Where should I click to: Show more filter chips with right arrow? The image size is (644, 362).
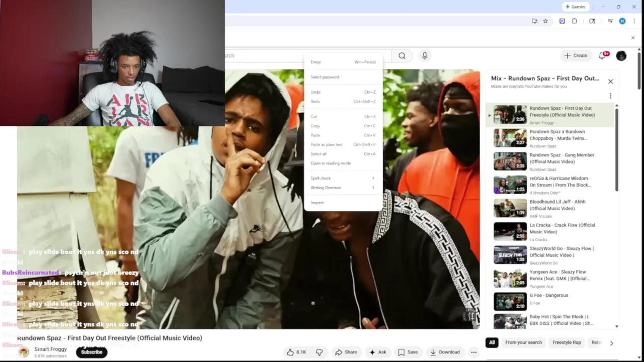pos(611,343)
